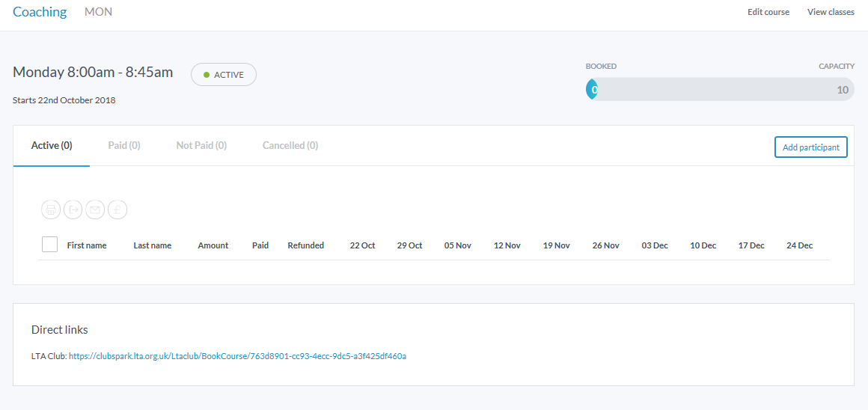Tick the select-all participants checkbox
Image resolution: width=868 pixels, height=410 pixels.
coord(50,245)
